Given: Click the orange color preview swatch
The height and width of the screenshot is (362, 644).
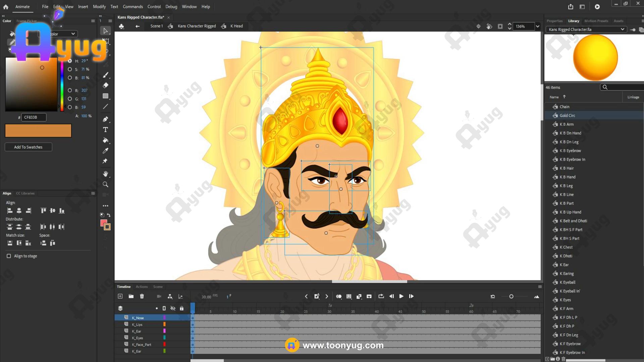Looking at the screenshot, I should point(38,131).
